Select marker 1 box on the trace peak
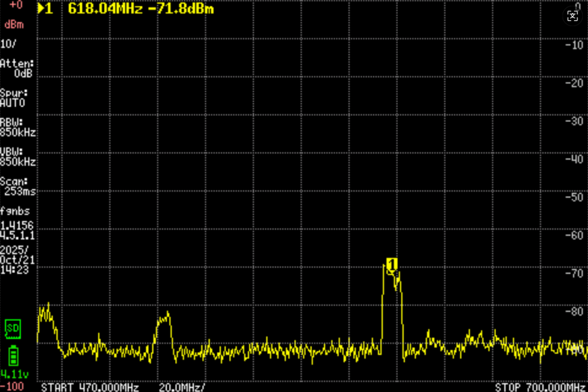The height and width of the screenshot is (392, 588). click(392, 264)
